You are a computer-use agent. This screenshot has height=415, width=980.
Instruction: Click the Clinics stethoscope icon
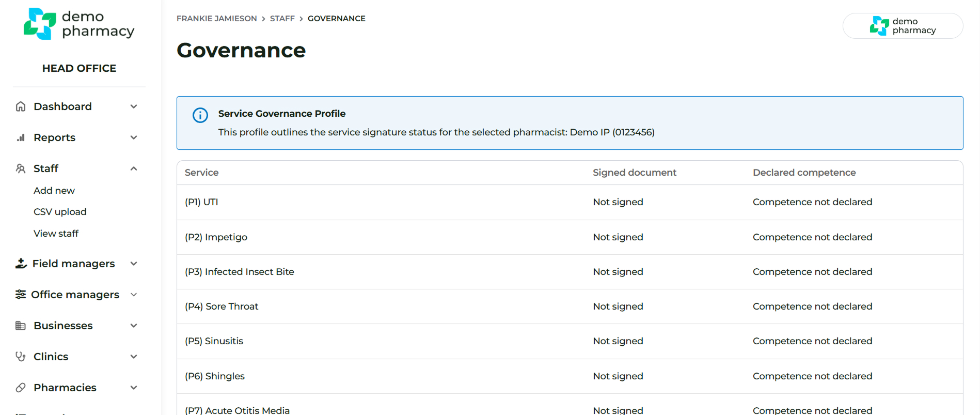[21, 357]
